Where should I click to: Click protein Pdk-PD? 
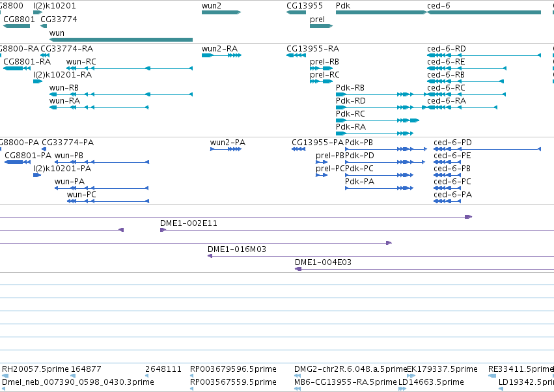[x=359, y=156]
